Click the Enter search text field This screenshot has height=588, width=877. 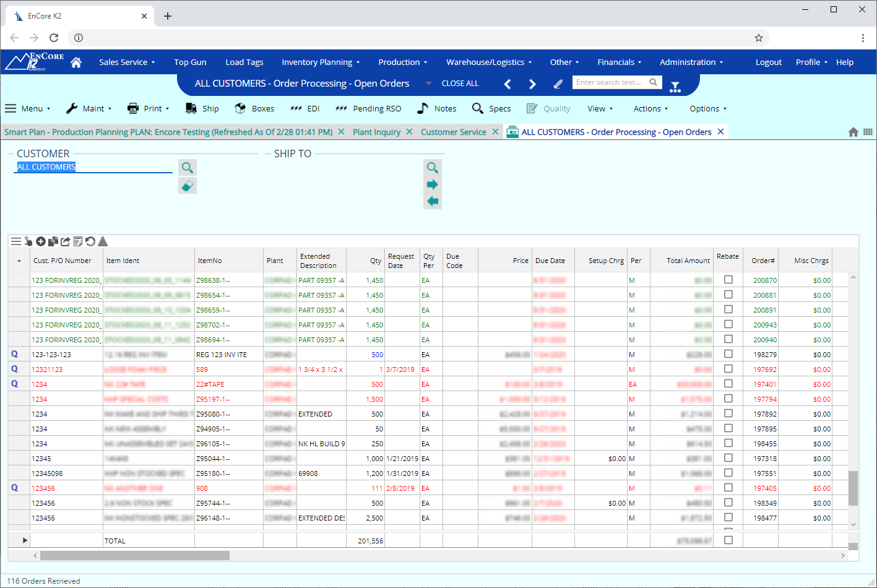click(x=610, y=82)
